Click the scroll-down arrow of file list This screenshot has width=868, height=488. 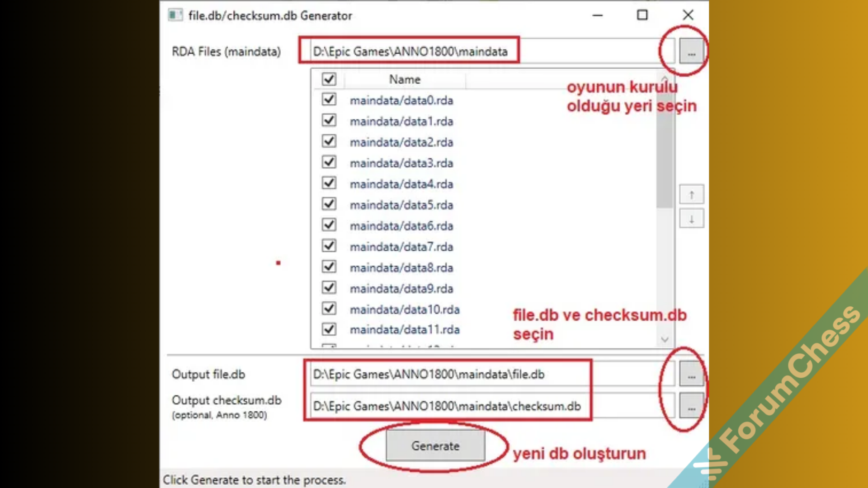(665, 339)
